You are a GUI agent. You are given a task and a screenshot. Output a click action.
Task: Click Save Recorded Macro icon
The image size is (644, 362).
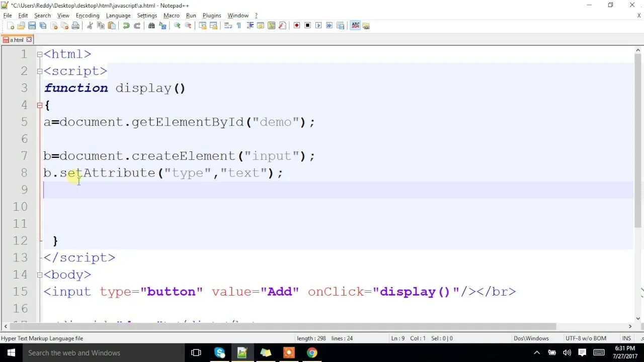tap(341, 26)
